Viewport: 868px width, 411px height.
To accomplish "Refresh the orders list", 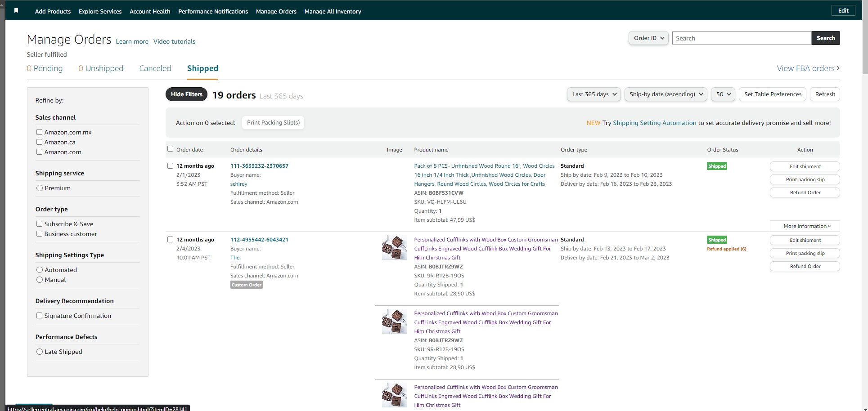I will pyautogui.click(x=825, y=94).
